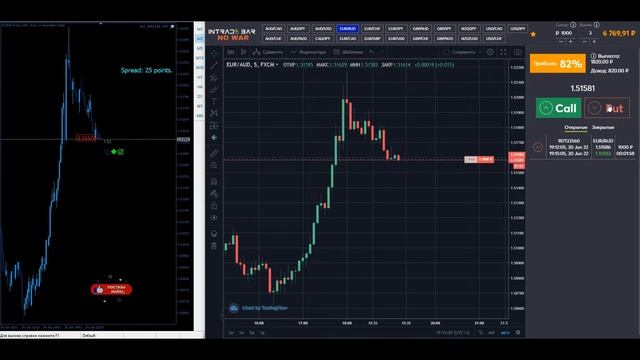
Task: Open the time info icon
Action: (596, 25)
